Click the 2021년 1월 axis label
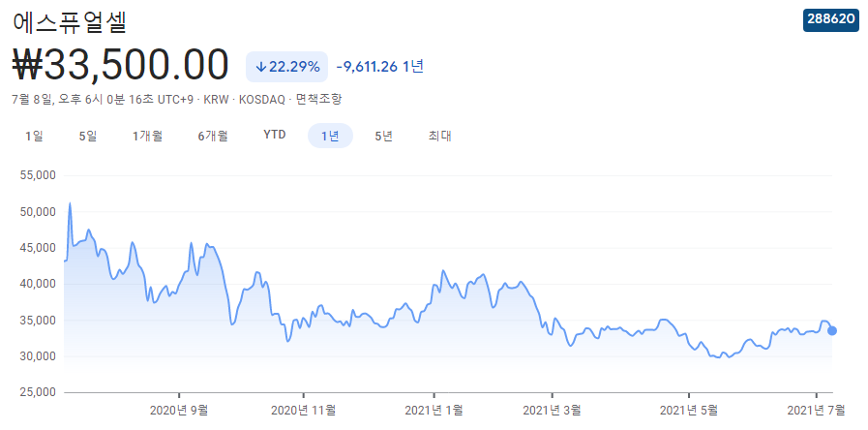The height and width of the screenshot is (430, 868). coord(434,411)
